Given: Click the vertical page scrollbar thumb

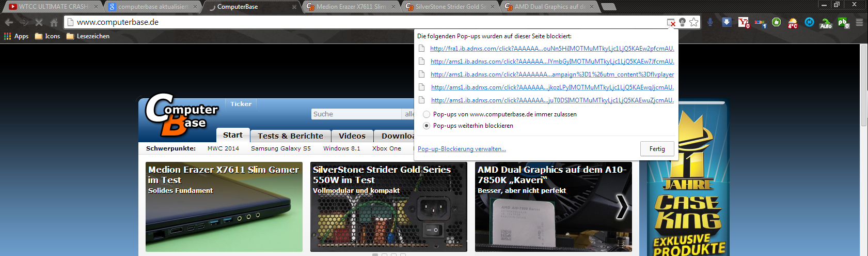Looking at the screenshot, I should pyautogui.click(x=864, y=85).
